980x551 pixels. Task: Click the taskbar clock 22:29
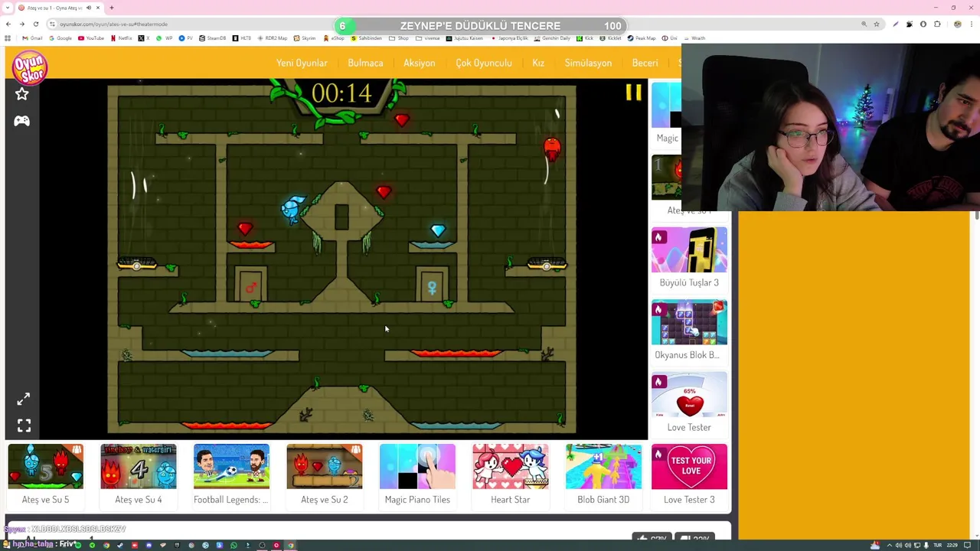coord(952,546)
